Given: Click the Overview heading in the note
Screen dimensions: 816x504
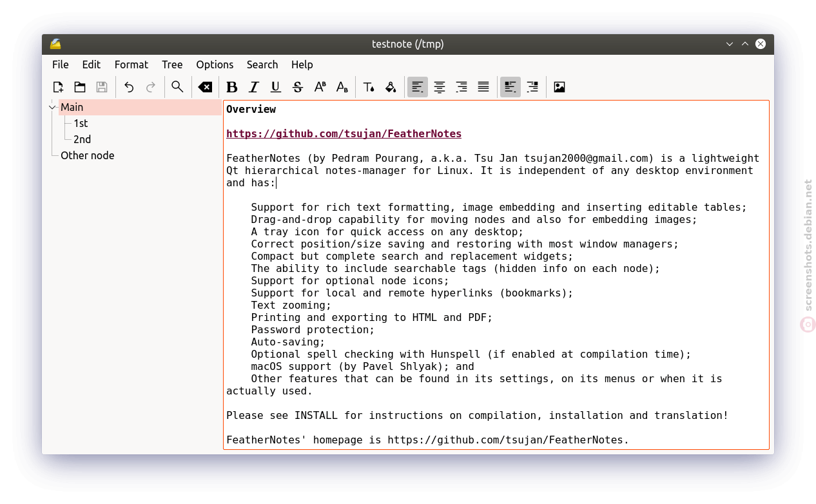Looking at the screenshot, I should tap(251, 110).
